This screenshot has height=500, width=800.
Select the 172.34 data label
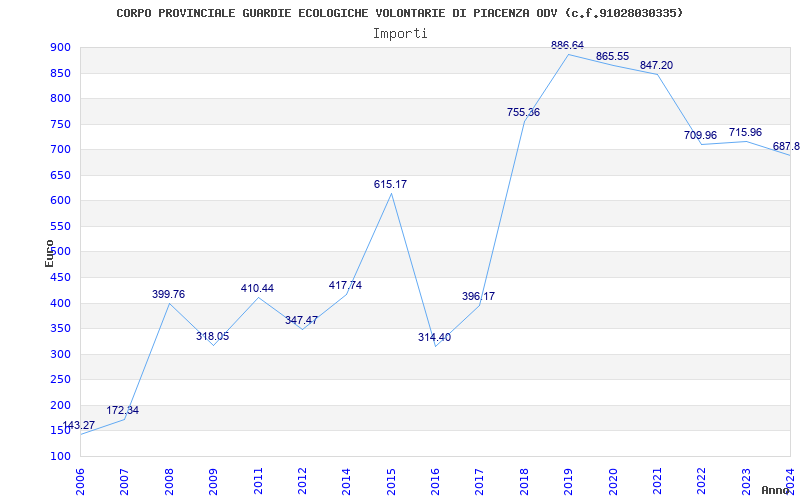122,410
